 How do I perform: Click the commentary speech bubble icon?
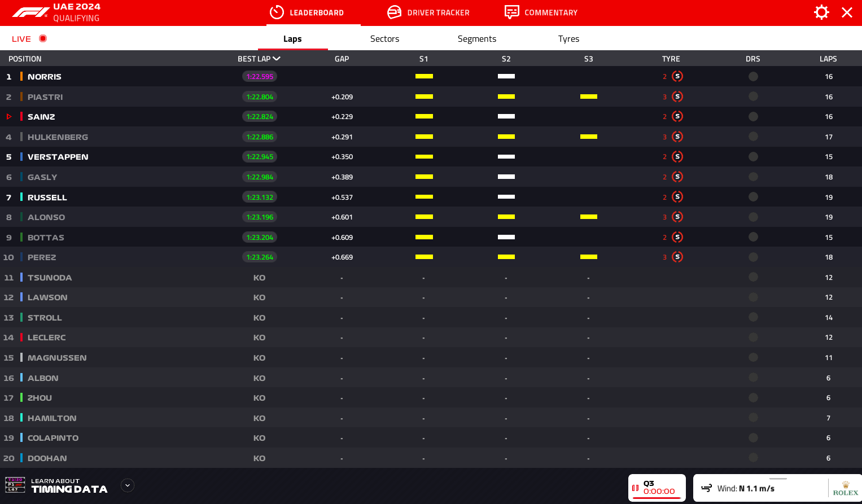click(x=511, y=12)
